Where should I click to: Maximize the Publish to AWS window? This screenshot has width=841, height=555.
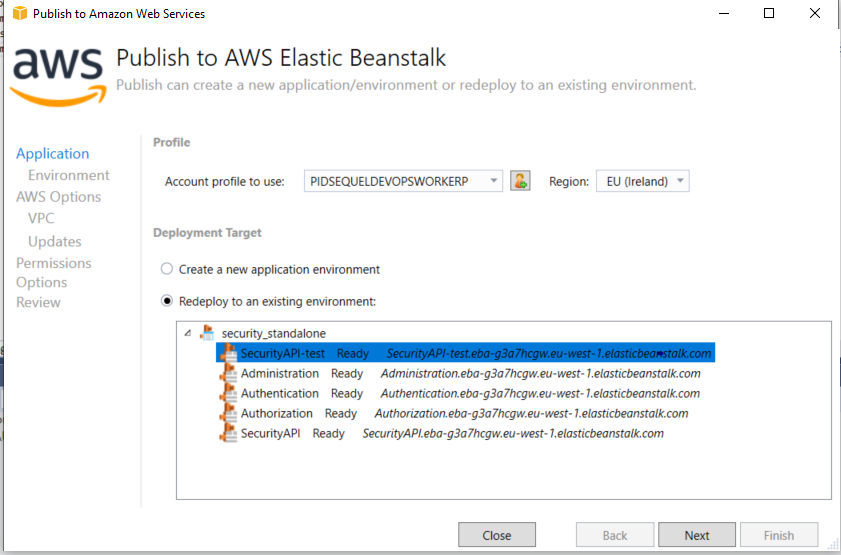[x=769, y=13]
